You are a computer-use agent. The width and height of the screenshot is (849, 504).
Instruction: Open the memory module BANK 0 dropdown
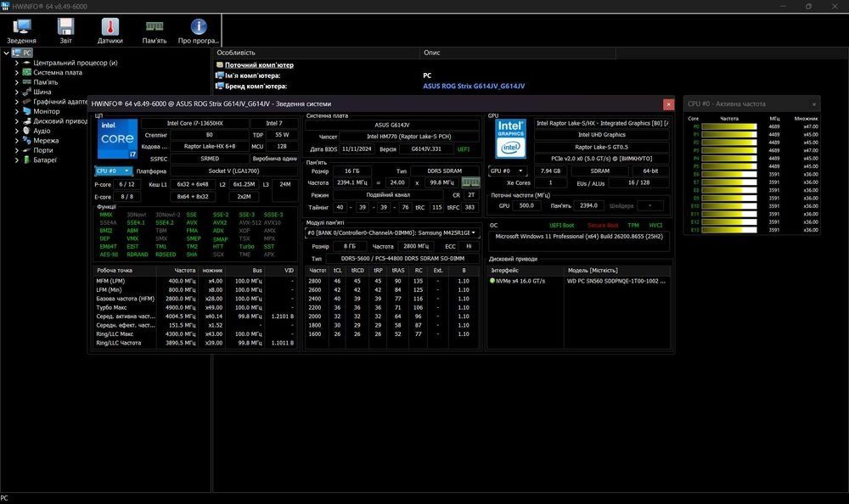coord(391,232)
